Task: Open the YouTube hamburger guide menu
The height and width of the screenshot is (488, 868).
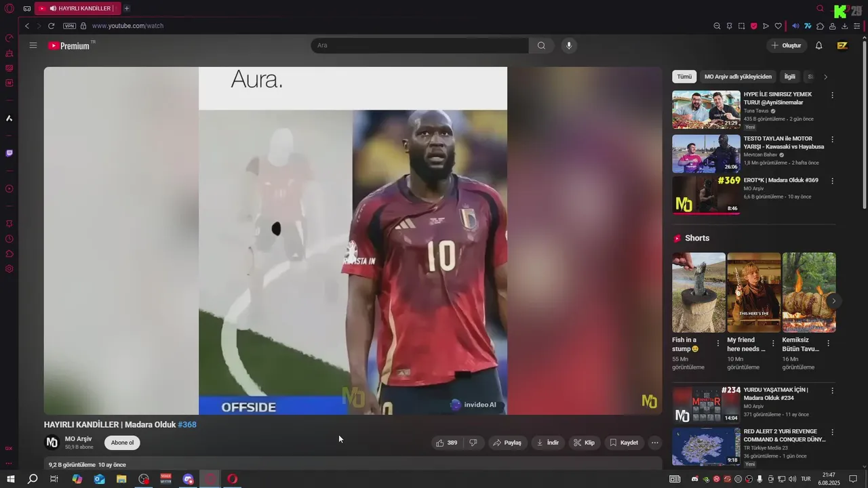Action: point(33,45)
